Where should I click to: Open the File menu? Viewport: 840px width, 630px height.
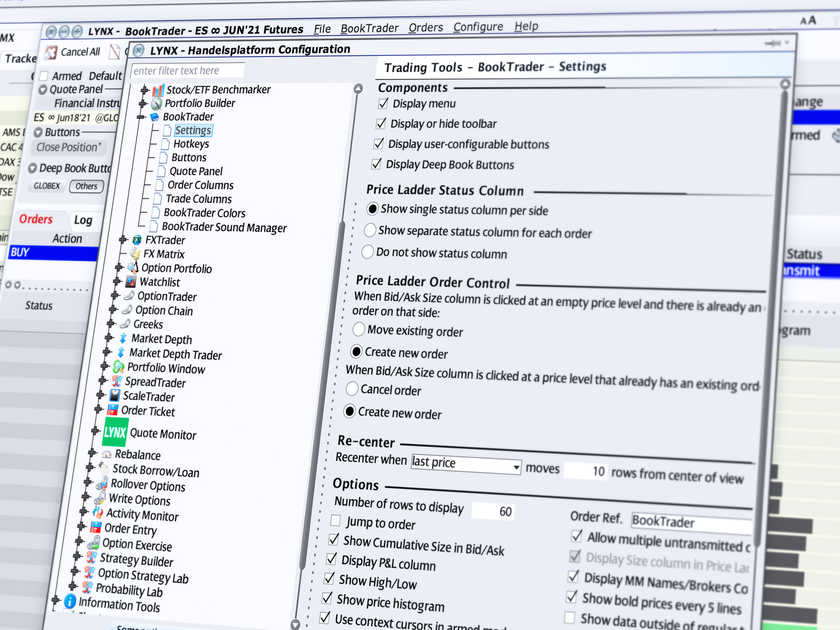(322, 29)
